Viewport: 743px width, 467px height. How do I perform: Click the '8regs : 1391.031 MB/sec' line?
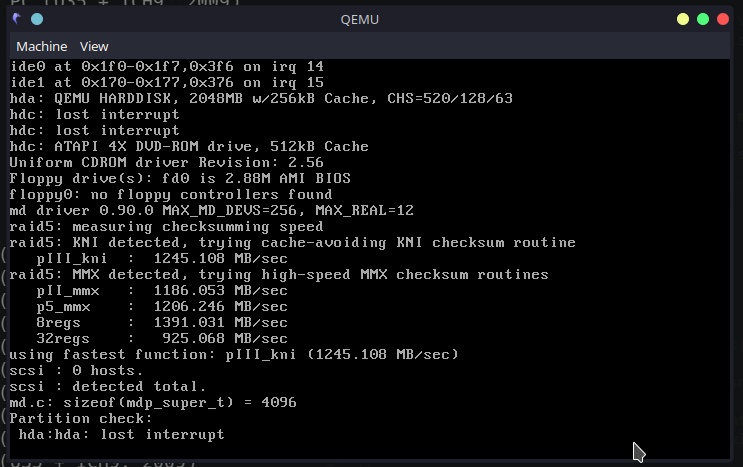tap(162, 323)
